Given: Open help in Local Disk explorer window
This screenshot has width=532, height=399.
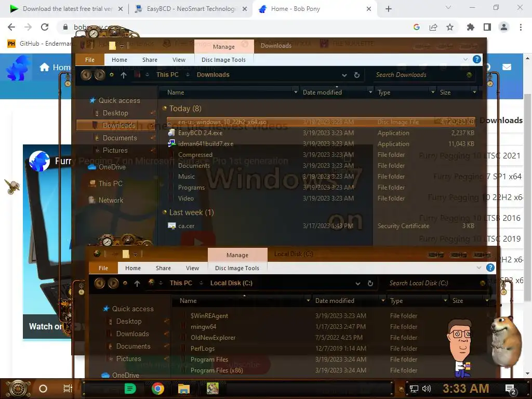Looking at the screenshot, I should (490, 268).
